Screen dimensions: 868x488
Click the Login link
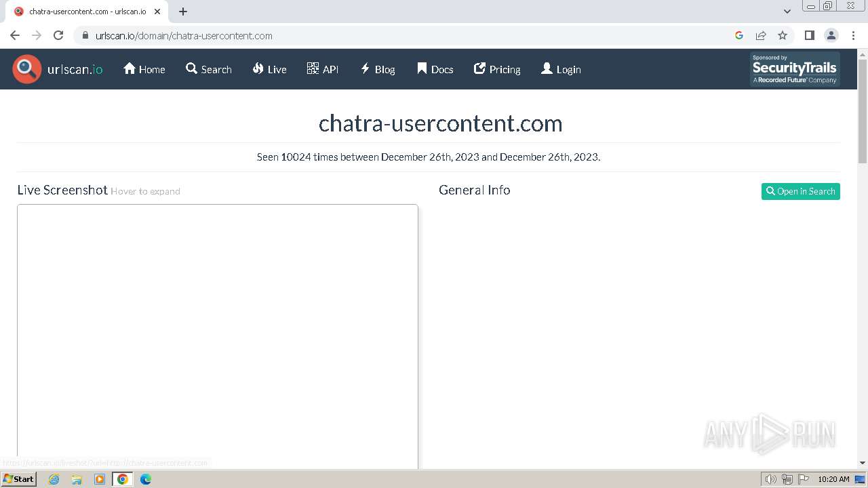tap(561, 69)
